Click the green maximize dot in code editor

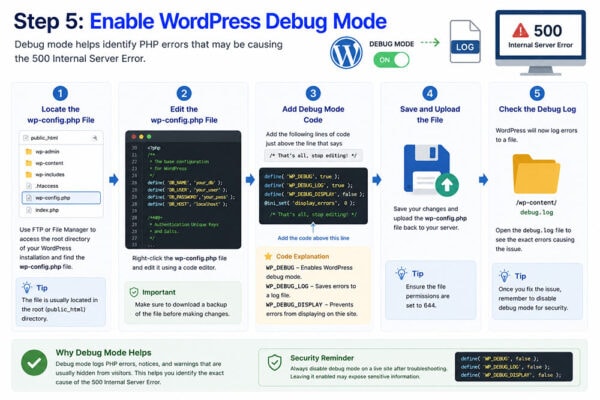pyautogui.click(x=149, y=137)
